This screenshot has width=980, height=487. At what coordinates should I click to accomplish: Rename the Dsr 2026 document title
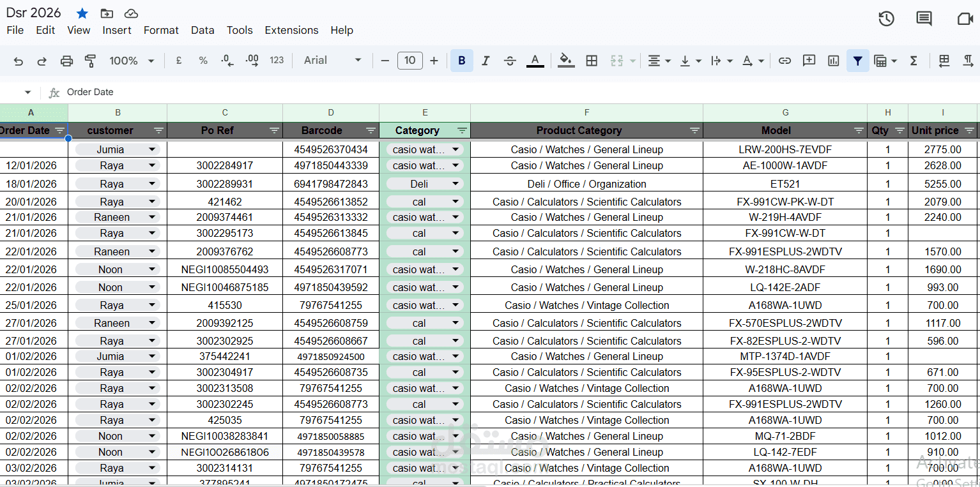pos(34,13)
